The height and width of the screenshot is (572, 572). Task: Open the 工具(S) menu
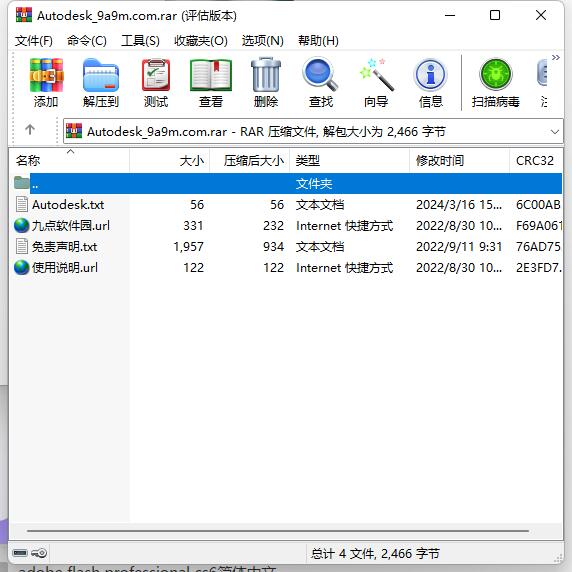point(140,40)
